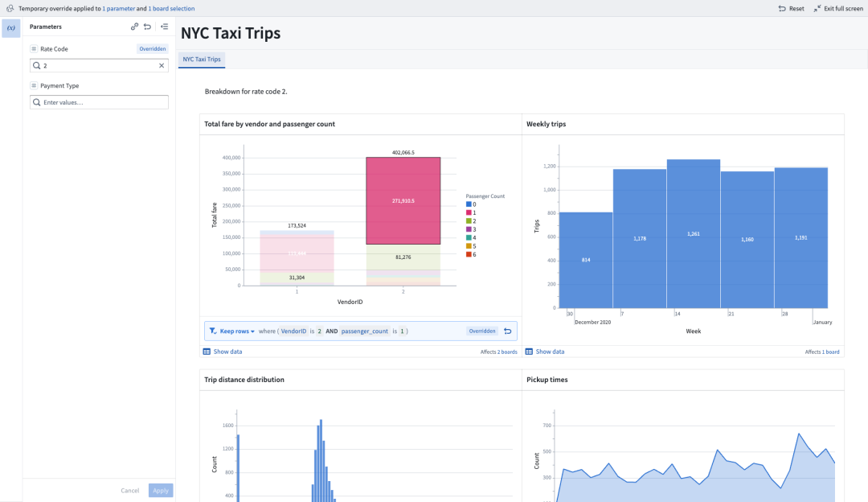Show data for Total fare chart

pyautogui.click(x=227, y=352)
